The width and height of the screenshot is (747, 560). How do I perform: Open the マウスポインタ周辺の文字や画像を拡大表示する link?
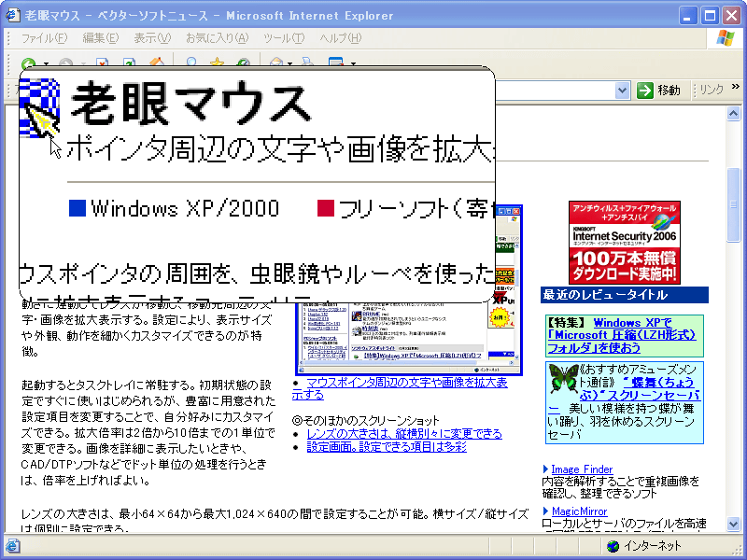point(400,388)
